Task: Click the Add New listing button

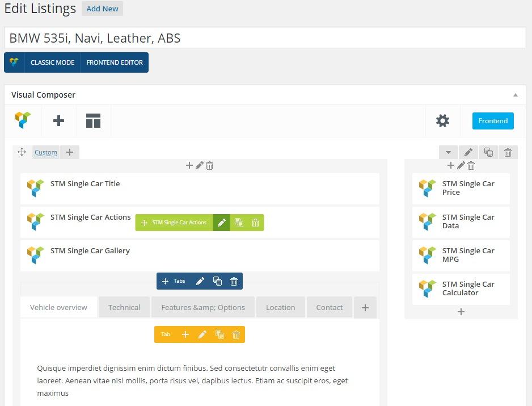Action: [102, 9]
